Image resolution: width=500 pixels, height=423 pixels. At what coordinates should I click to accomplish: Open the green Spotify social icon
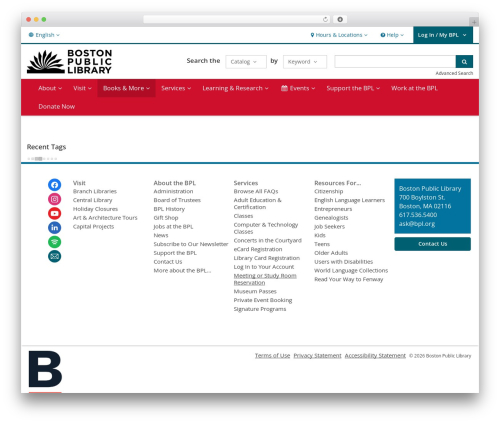point(55,242)
